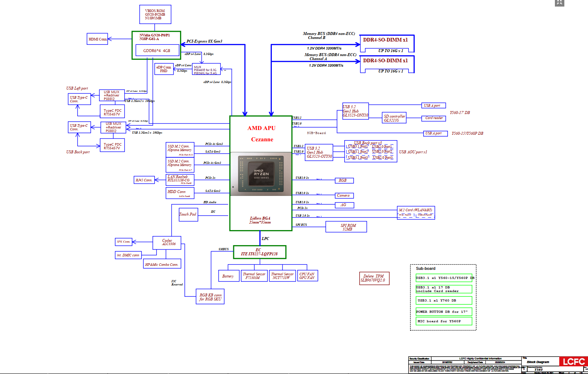Click the TypeC PDC block near USB Left port
This screenshot has height=374, width=588.
tap(112, 111)
